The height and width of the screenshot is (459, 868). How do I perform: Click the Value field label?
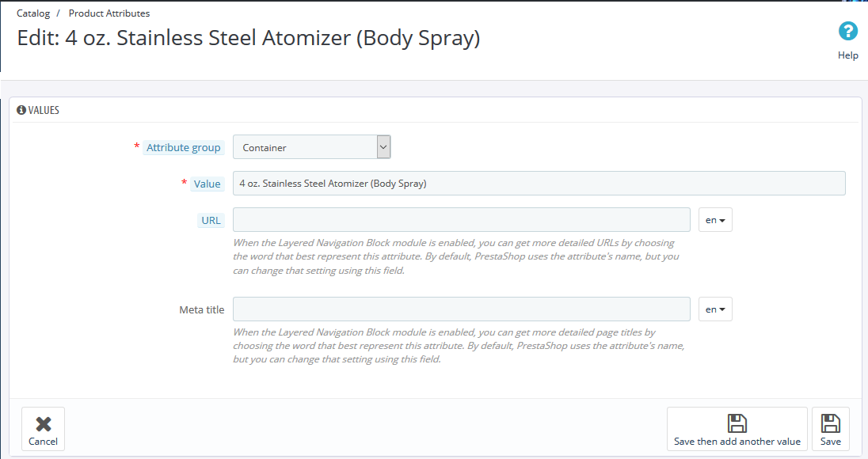click(207, 184)
